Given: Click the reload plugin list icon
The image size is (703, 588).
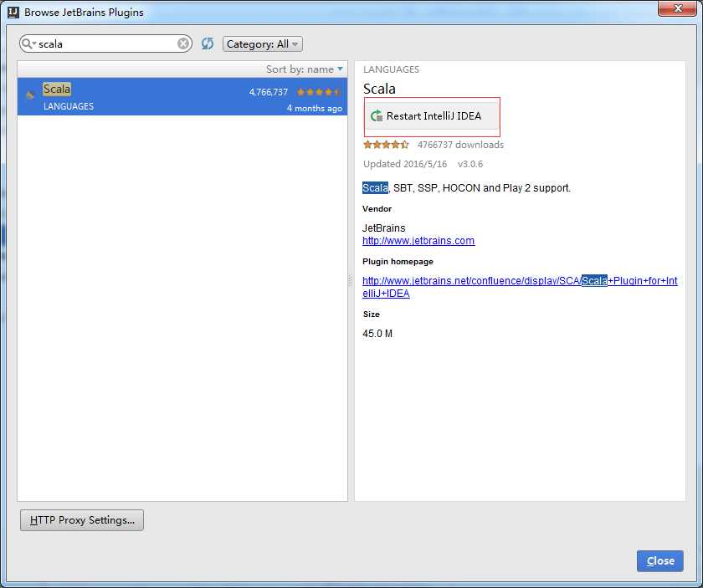Looking at the screenshot, I should point(208,43).
